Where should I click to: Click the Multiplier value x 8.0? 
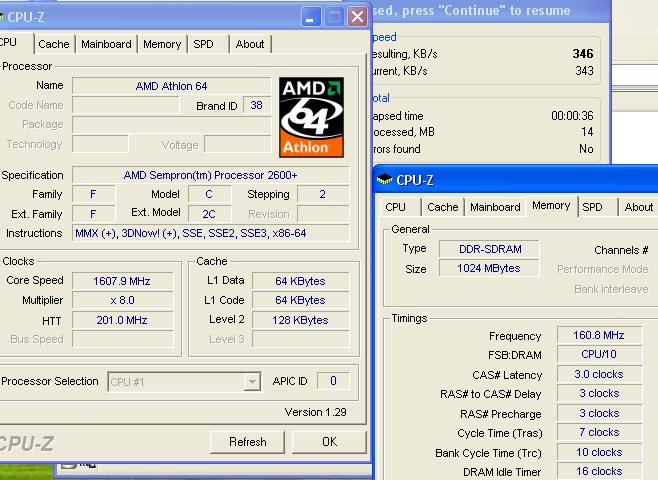[x=122, y=300]
